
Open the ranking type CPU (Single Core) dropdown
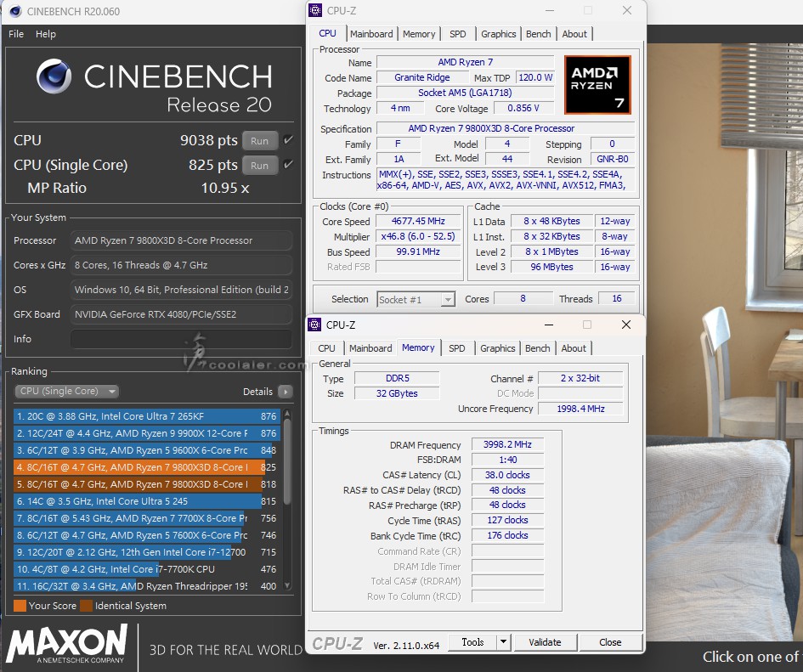pos(66,392)
